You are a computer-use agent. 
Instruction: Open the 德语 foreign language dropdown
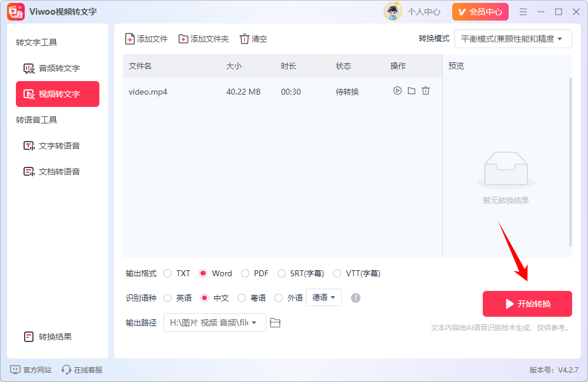pyautogui.click(x=323, y=297)
